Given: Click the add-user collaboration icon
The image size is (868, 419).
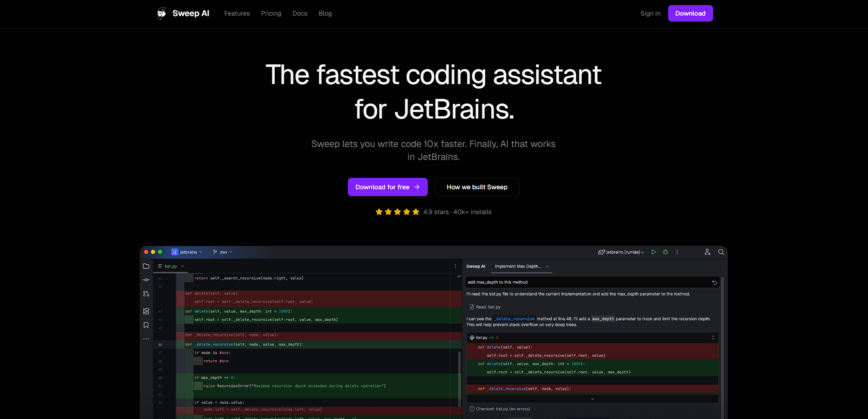Looking at the screenshot, I should (708, 252).
